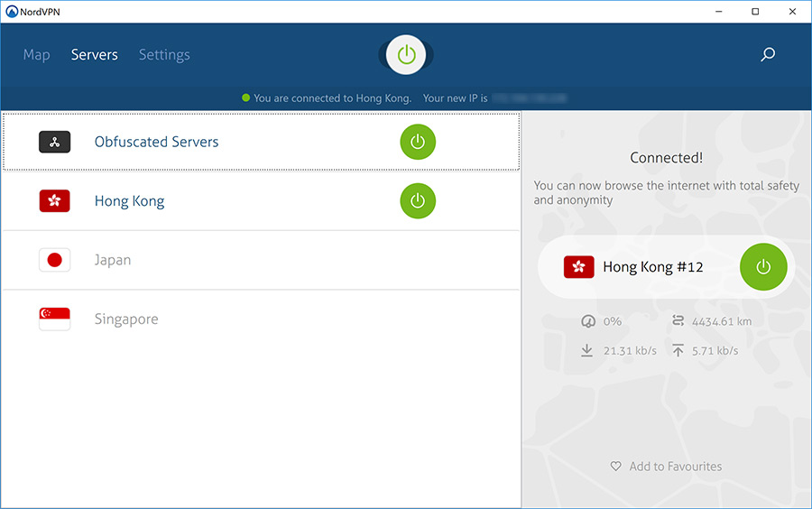Toggle the Hong Kong row power button
The image size is (812, 509).
(x=418, y=201)
